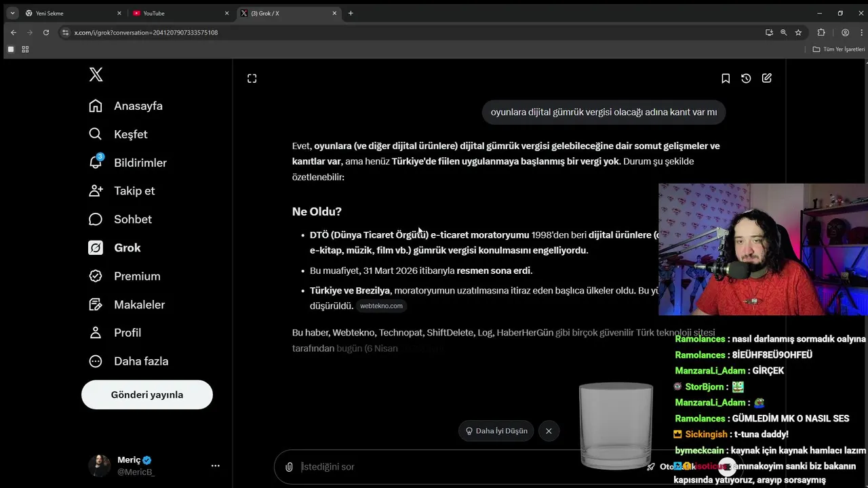Open account options next to Meriç
Viewport: 868px width, 488px height.
click(216, 466)
